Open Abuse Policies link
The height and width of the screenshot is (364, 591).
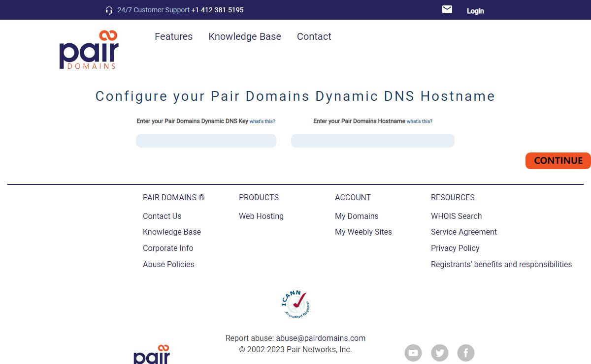click(x=168, y=264)
